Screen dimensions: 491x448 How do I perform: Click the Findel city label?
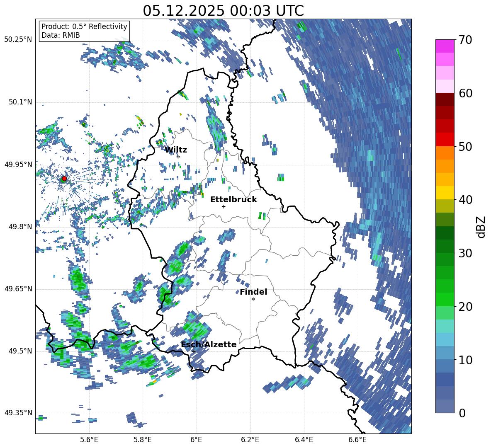click(253, 292)
